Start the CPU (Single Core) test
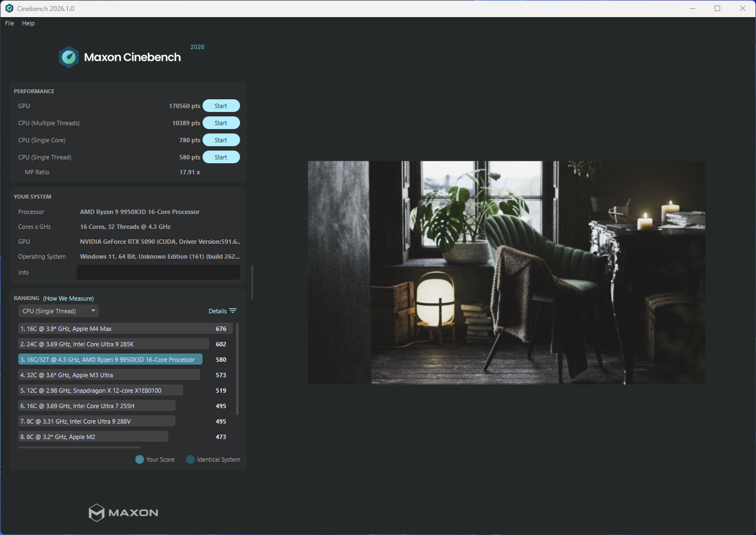 tap(221, 140)
